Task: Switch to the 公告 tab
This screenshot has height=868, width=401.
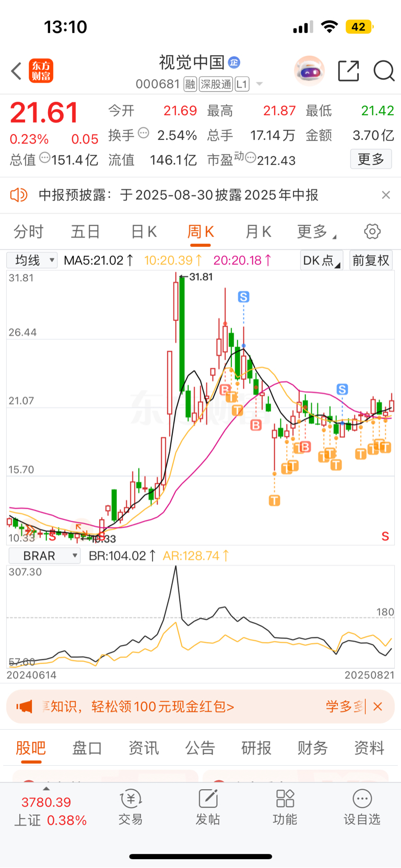Action: [200, 748]
